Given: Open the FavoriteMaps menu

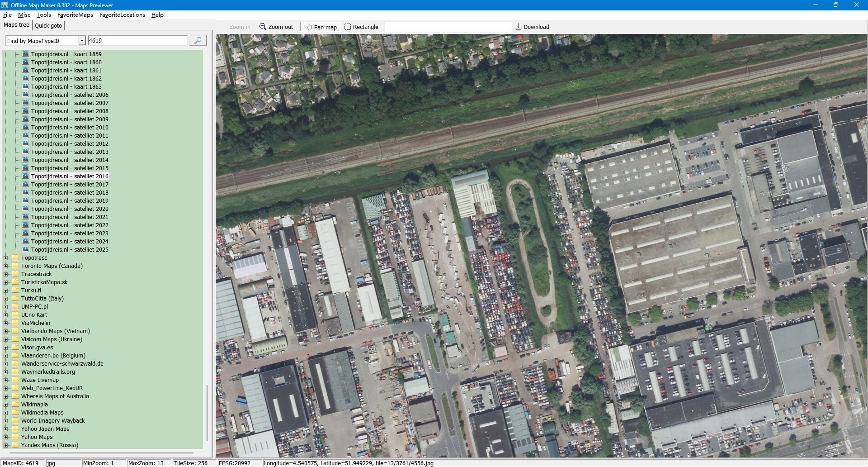Looking at the screenshot, I should (x=75, y=15).
